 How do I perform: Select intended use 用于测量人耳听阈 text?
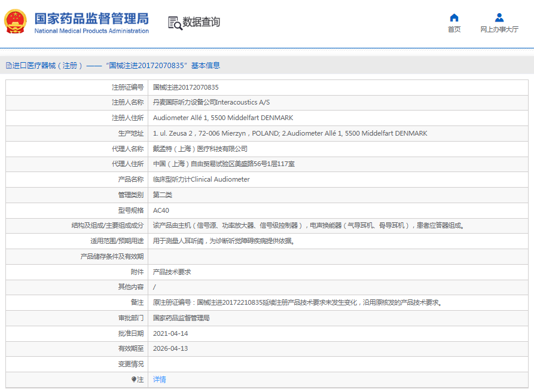pos(224,241)
